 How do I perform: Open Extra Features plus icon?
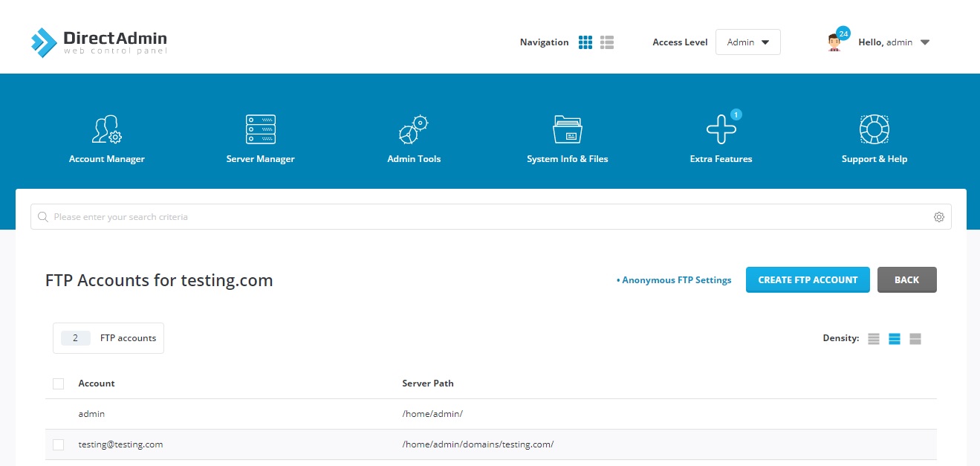(x=721, y=130)
